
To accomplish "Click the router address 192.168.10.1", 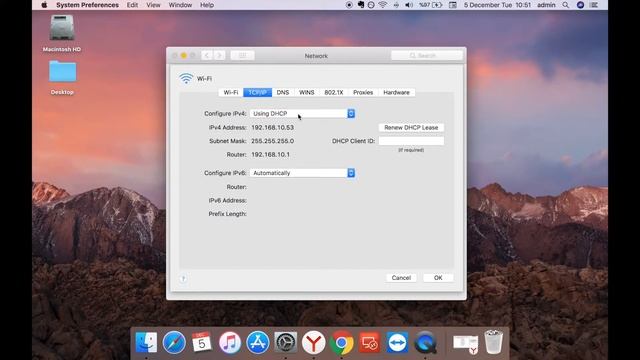I will point(270,155).
